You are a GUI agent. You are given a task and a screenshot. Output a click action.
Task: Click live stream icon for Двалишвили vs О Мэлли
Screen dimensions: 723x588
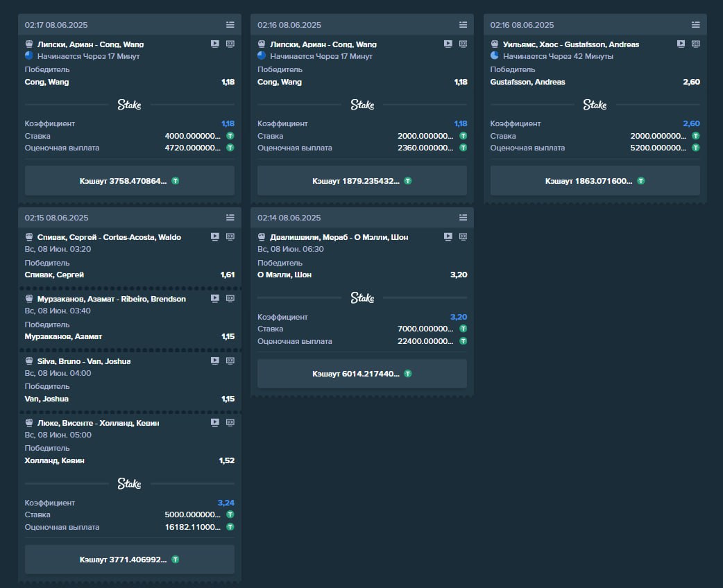(x=448, y=237)
